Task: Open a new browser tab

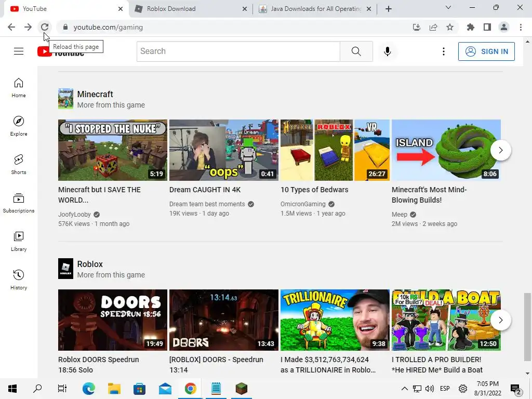Action: pos(389,9)
